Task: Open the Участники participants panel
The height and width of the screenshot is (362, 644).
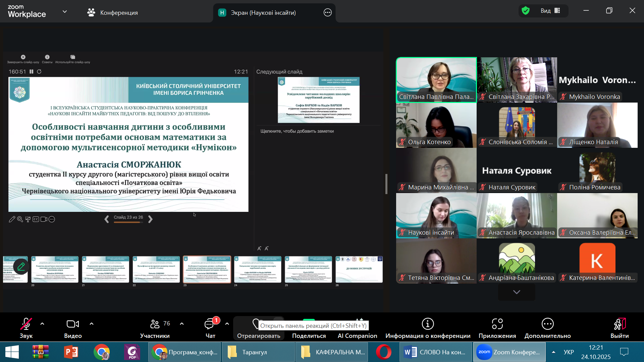Action: click(155, 327)
